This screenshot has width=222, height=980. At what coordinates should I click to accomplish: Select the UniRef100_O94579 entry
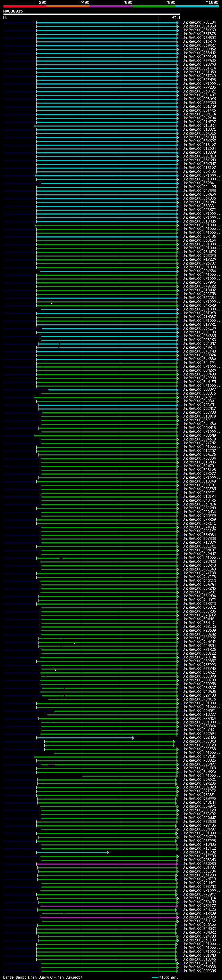(199, 439)
